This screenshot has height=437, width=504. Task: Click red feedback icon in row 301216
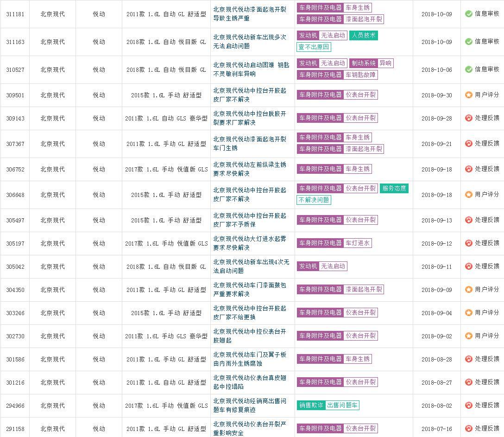coord(469,382)
